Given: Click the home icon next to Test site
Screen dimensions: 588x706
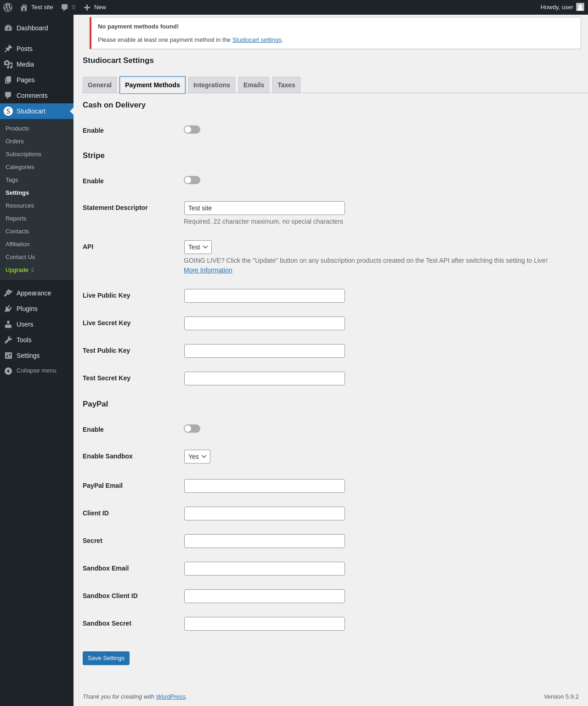Looking at the screenshot, I should point(24,7).
